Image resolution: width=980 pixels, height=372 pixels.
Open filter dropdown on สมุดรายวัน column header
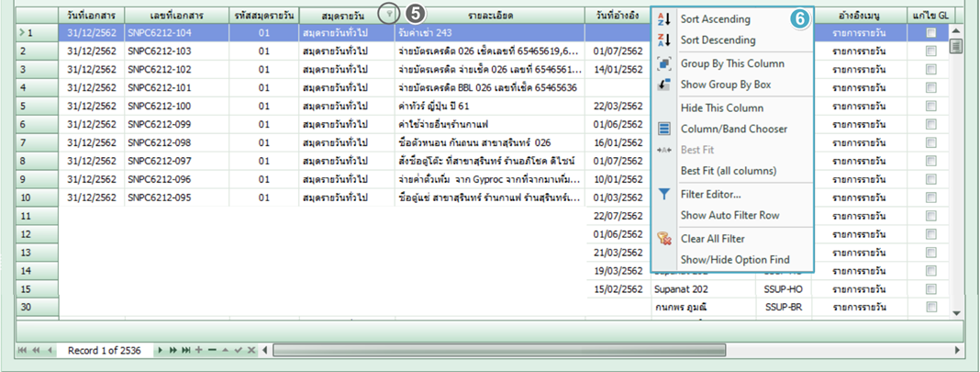pos(390,16)
